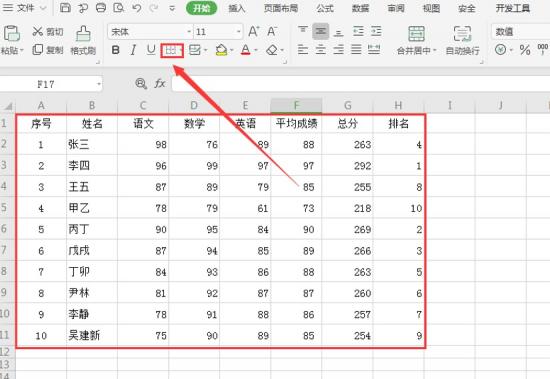Screen dimensions: 550x379
Task: Click the 粘贴 (Paste) clipboard icon
Action: (12, 34)
